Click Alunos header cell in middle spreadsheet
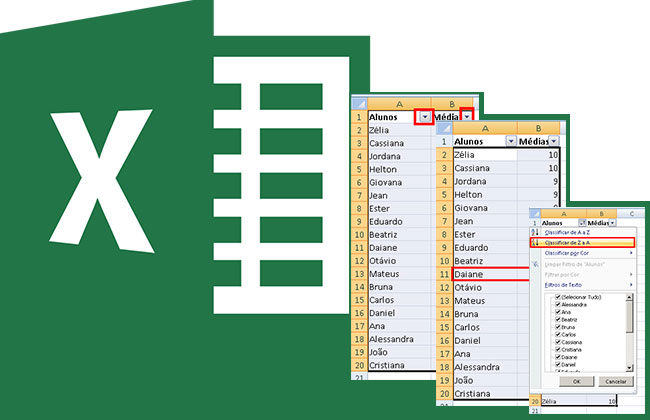 coord(485,141)
